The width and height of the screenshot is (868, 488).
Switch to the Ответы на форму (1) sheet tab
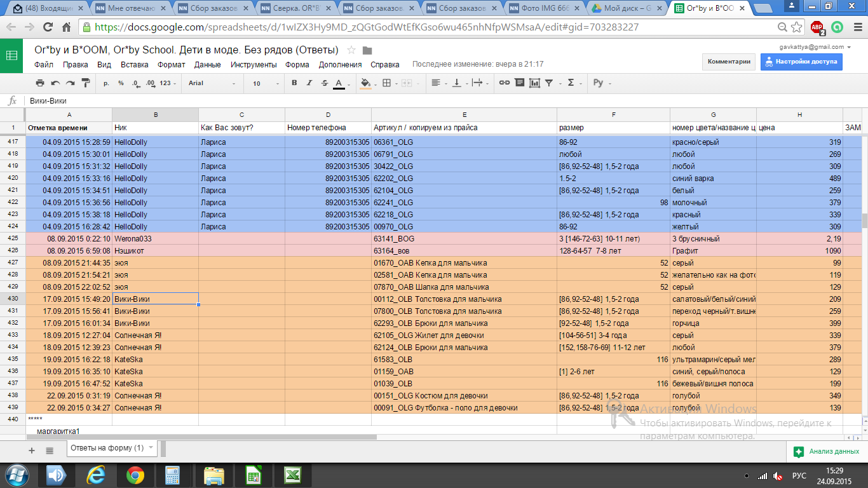click(x=107, y=448)
